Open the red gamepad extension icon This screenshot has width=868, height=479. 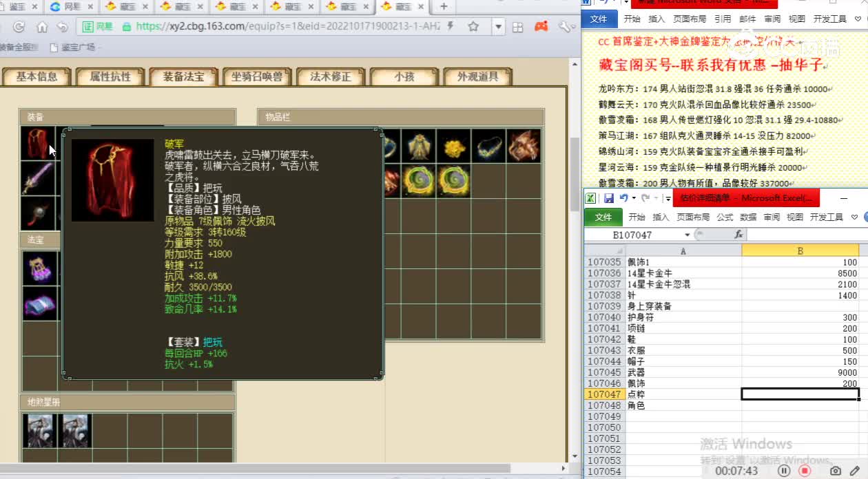pyautogui.click(x=541, y=27)
